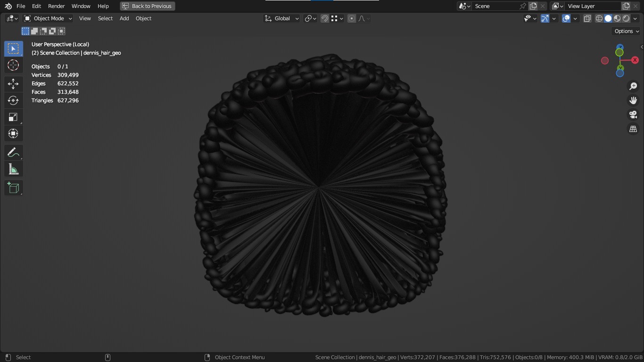
Task: Pick the Add Cube tool
Action: pyautogui.click(x=13, y=188)
